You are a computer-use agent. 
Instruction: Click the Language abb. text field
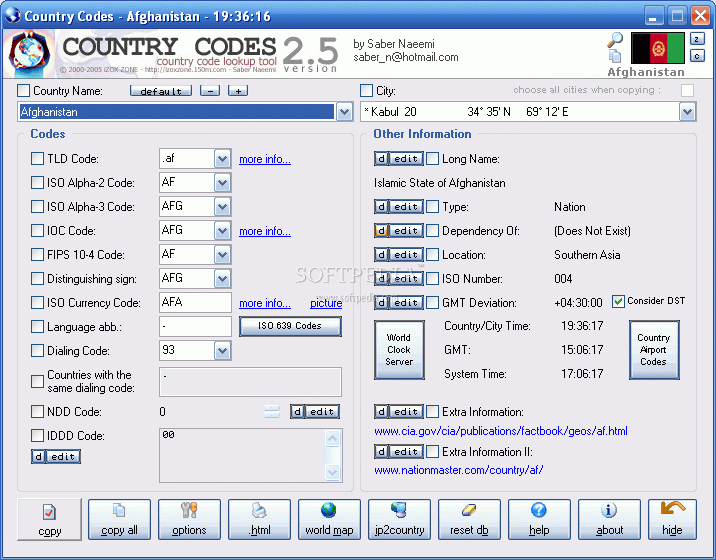coord(195,327)
